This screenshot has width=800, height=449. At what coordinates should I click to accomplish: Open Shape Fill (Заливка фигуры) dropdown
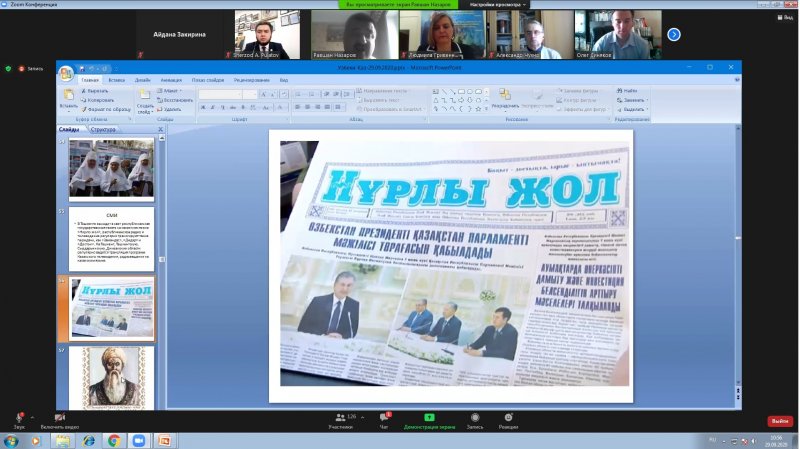click(579, 91)
